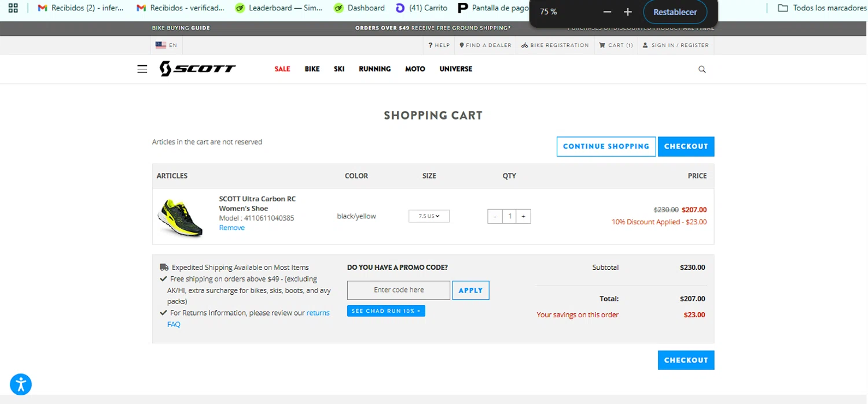The width and height of the screenshot is (868, 404).
Task: Apply the promo code
Action: 470,290
